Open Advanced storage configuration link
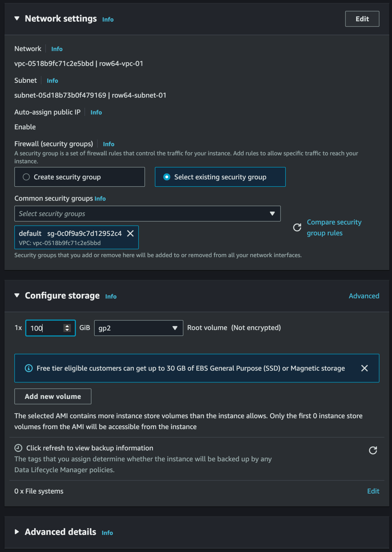Screen dimensions: 392x552 (364, 296)
